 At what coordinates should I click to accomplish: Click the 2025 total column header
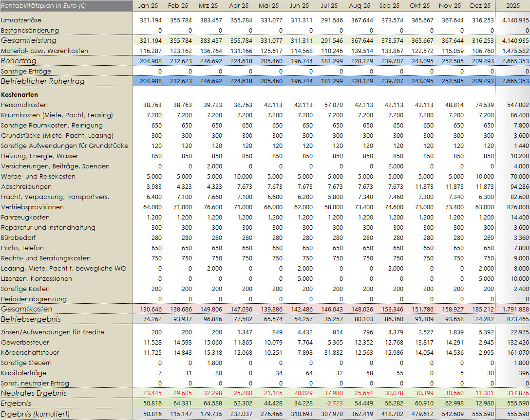point(513,6)
